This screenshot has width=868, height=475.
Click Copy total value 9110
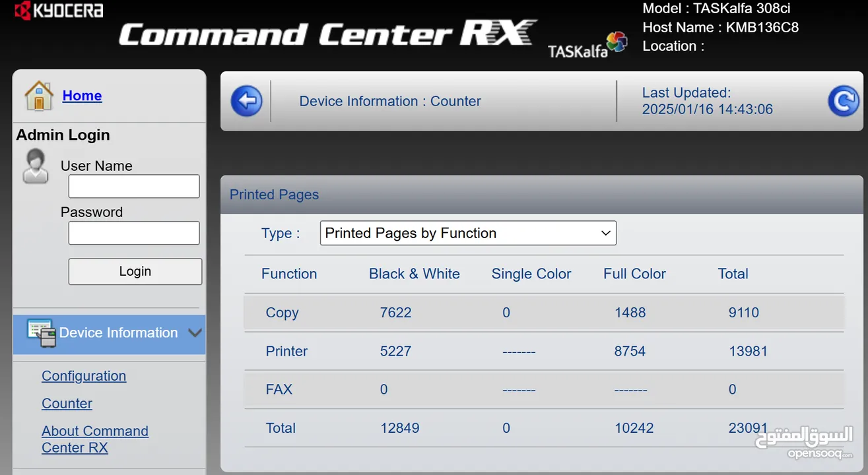[x=744, y=313]
